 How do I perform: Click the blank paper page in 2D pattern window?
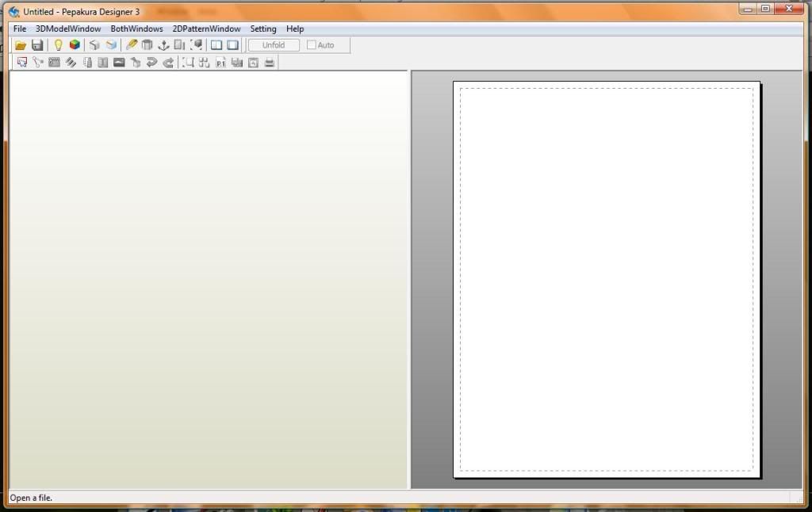[607, 279]
